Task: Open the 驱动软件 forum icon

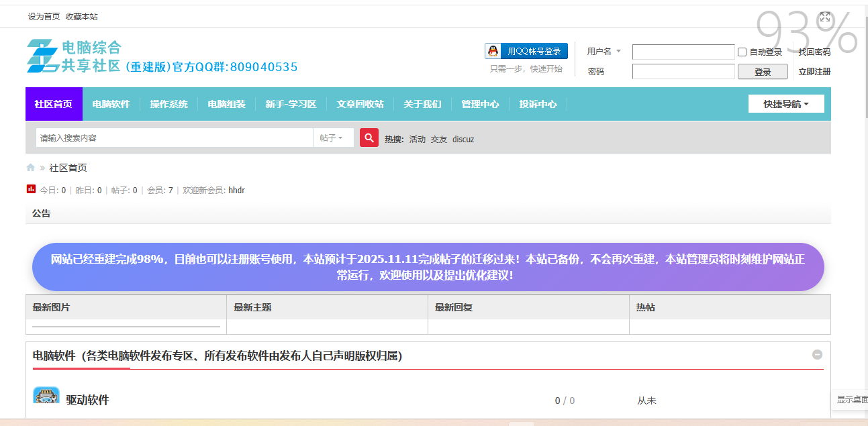Action: coord(46,396)
